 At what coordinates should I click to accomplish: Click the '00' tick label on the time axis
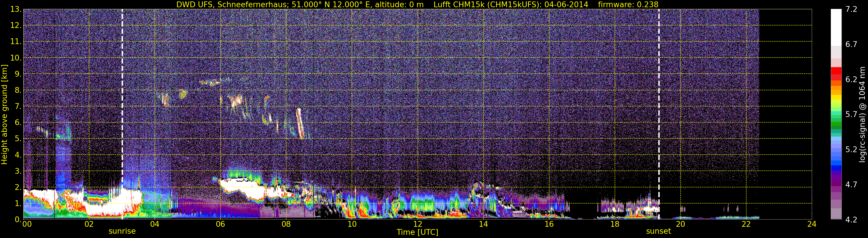click(x=27, y=224)
